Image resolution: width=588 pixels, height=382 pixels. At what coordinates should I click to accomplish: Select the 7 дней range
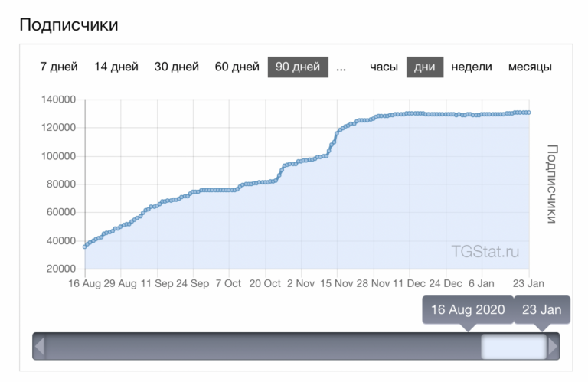pos(59,67)
